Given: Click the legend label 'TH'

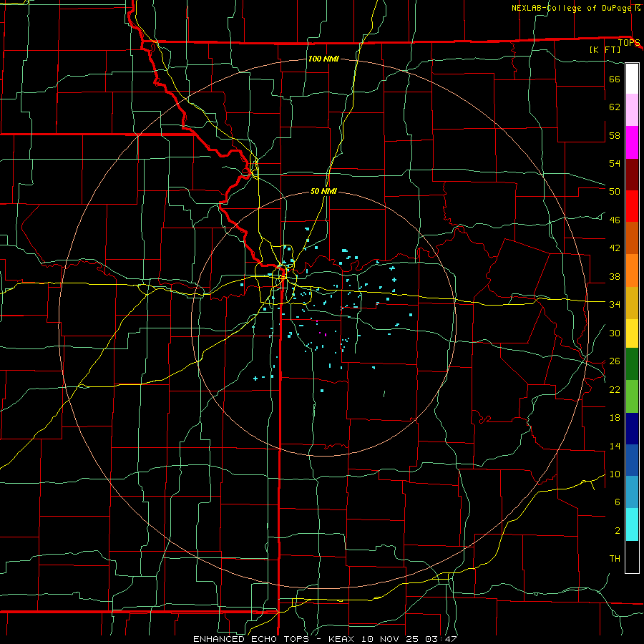Looking at the screenshot, I should tap(615, 559).
